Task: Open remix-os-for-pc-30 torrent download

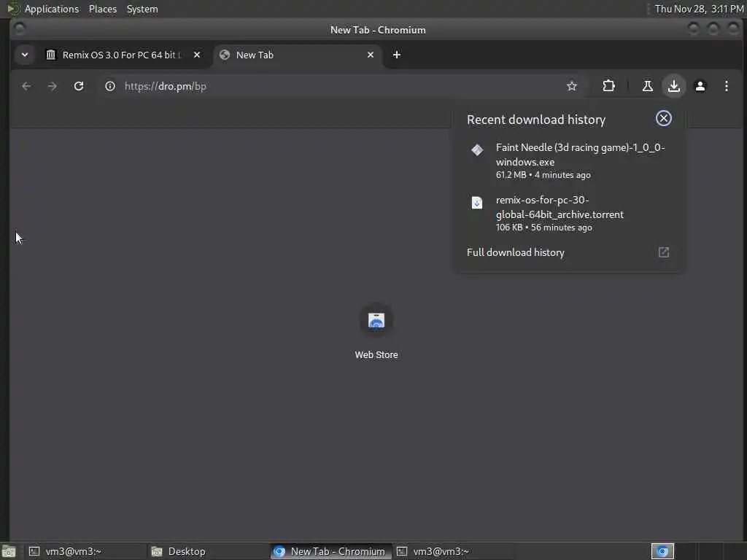Action: 569,214
